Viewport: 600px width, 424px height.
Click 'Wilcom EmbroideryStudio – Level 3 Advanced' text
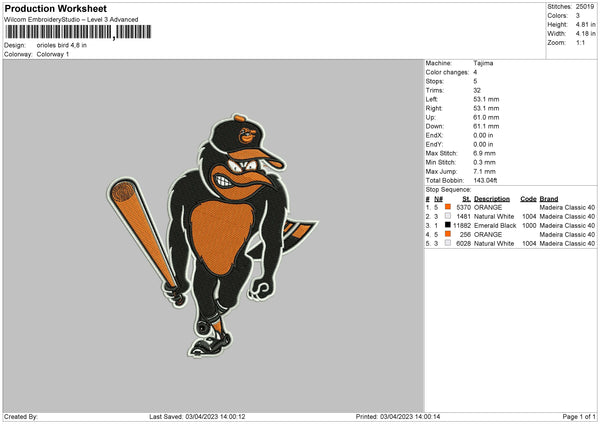tap(71, 20)
